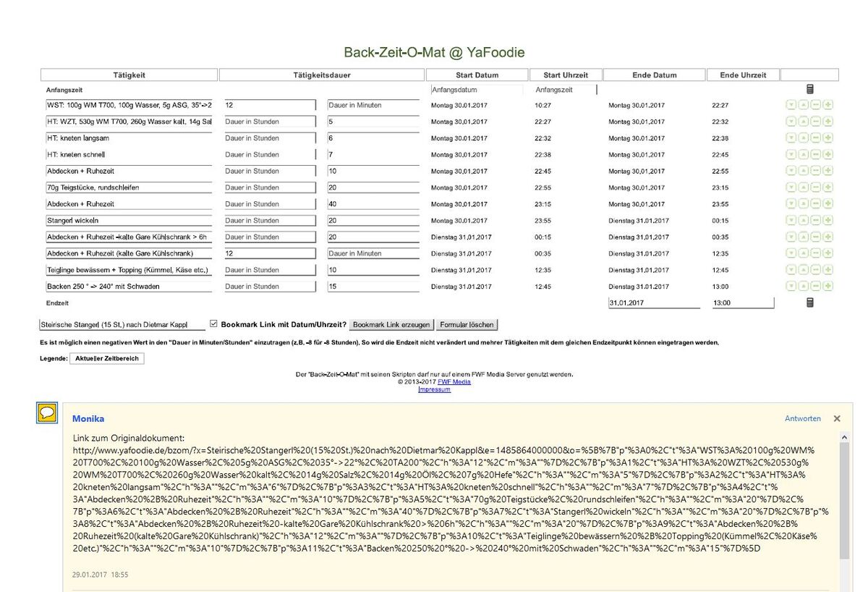
Task: Click plus icon on row ending 22:55
Action: click(827, 172)
